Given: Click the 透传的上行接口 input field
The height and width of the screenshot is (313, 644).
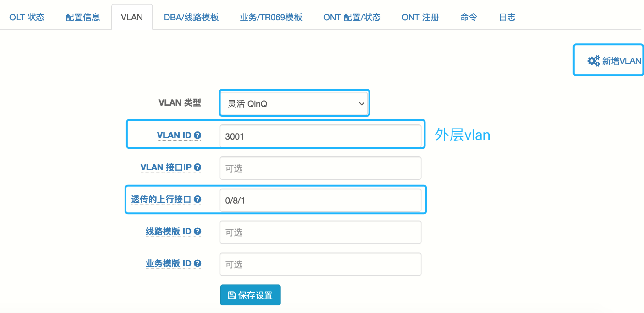Looking at the screenshot, I should (x=320, y=200).
